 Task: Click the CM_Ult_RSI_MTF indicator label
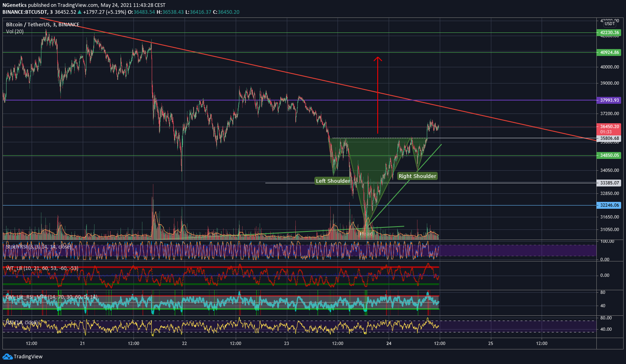point(52,297)
